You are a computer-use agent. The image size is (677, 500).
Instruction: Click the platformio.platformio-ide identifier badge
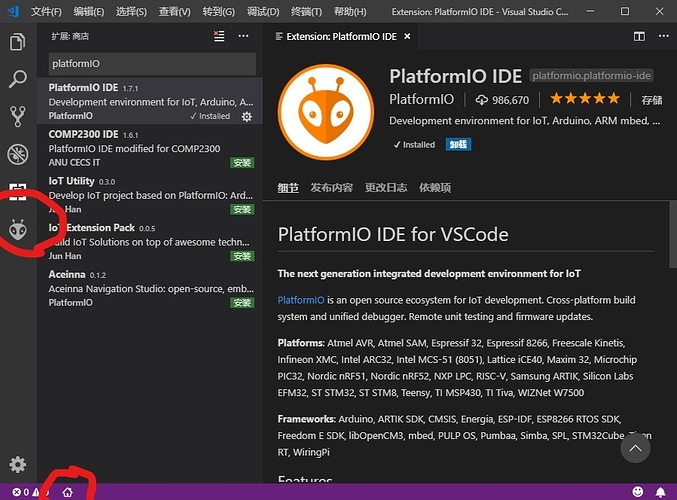click(x=591, y=76)
